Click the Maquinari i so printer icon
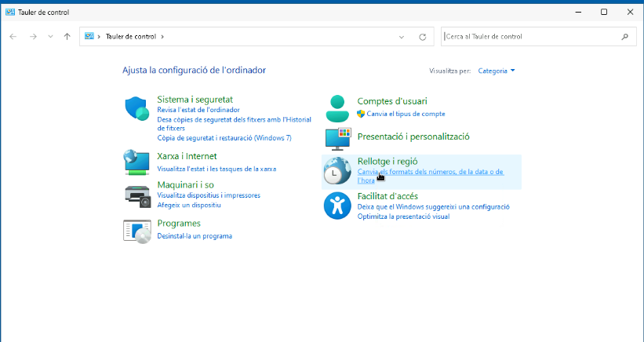 [136, 195]
